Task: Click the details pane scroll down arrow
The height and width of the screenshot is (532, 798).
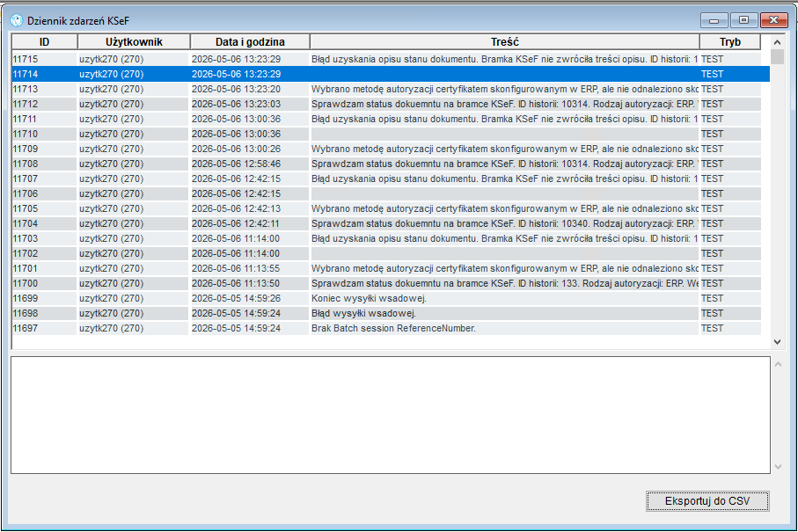Action: click(778, 466)
